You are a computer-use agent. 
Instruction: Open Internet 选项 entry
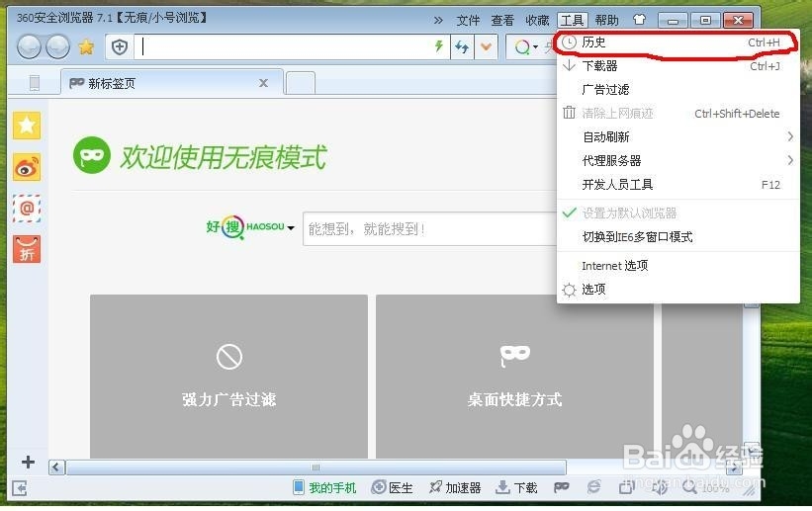tap(677, 266)
